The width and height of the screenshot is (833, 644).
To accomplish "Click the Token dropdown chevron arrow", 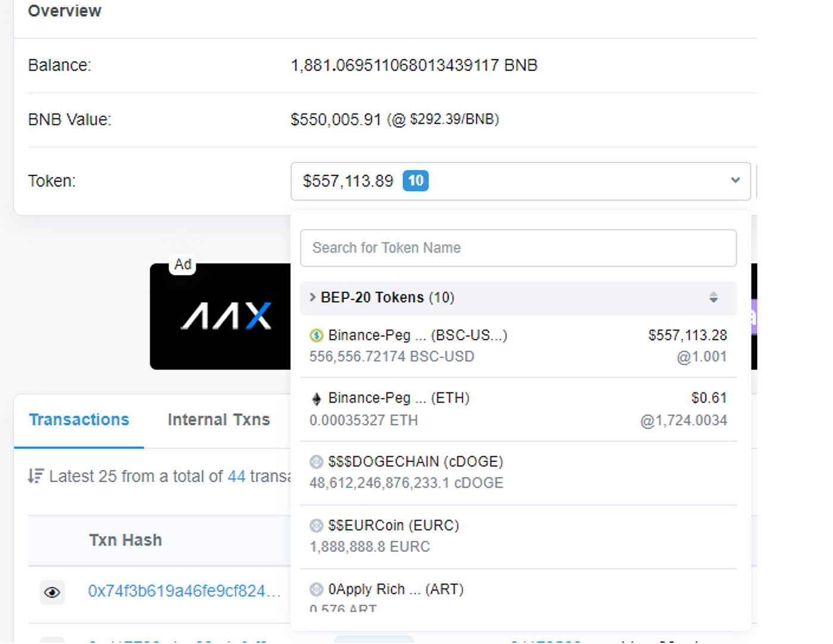I will pos(735,180).
